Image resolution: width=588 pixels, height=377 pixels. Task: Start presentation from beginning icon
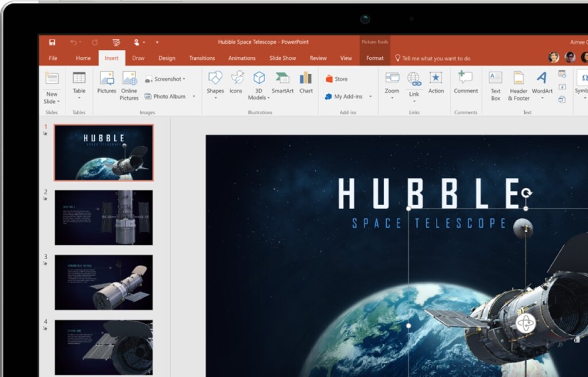116,42
